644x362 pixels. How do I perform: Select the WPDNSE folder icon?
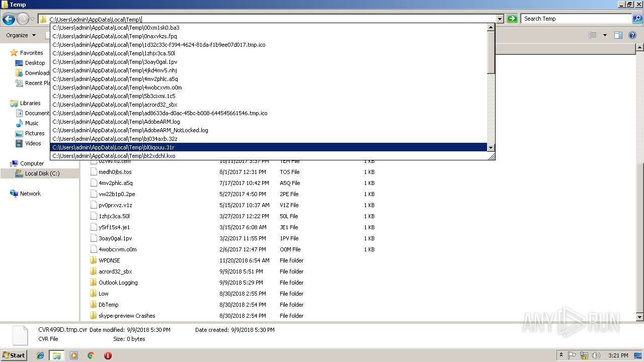93,260
